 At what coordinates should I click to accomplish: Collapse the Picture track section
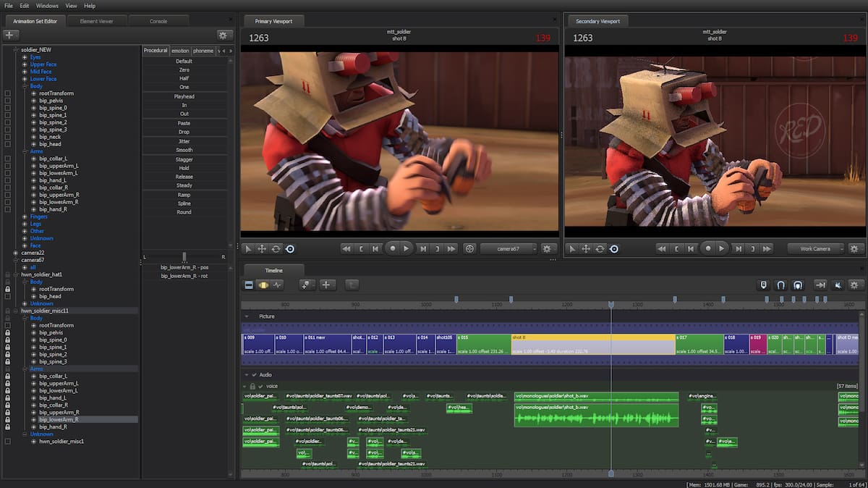coord(247,316)
